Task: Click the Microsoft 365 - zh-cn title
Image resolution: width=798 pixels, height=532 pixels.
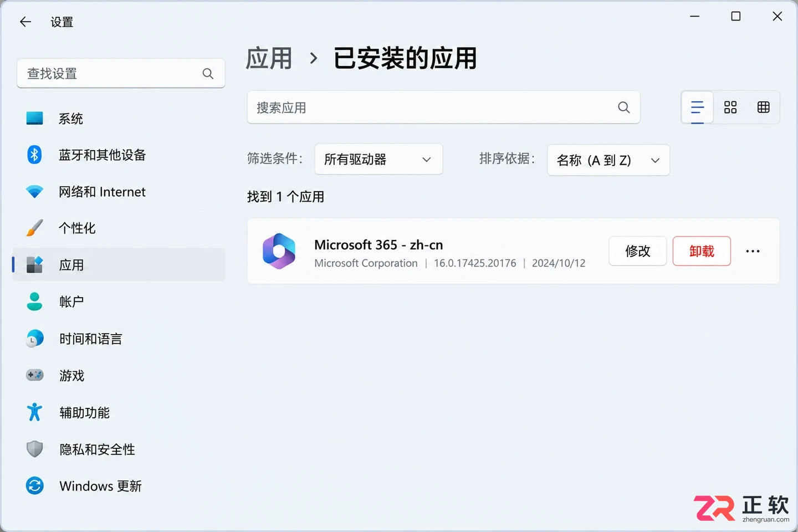Action: 378,244
